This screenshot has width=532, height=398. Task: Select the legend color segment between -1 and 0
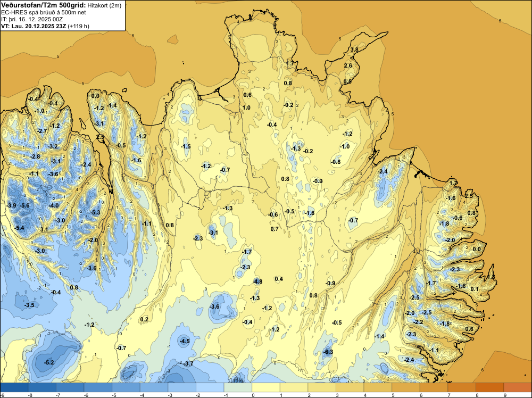238,387
